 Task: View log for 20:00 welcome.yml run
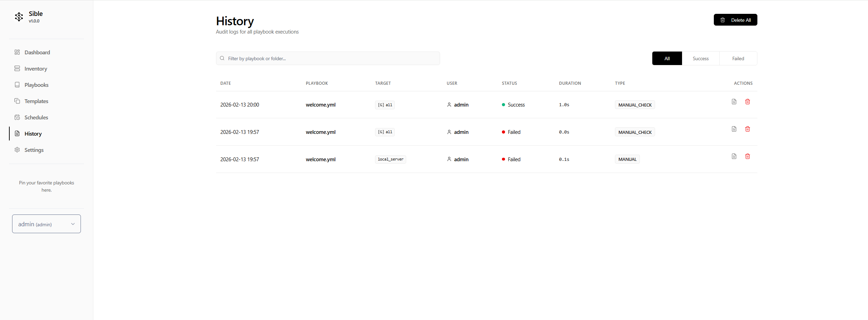(734, 102)
